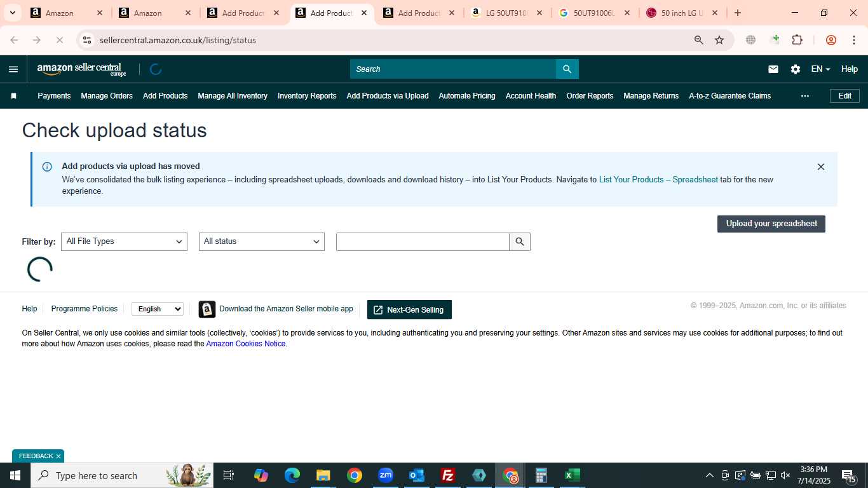Screen dimensions: 868x488
Task: Open File Explorer from the taskbar
Action: click(323, 475)
